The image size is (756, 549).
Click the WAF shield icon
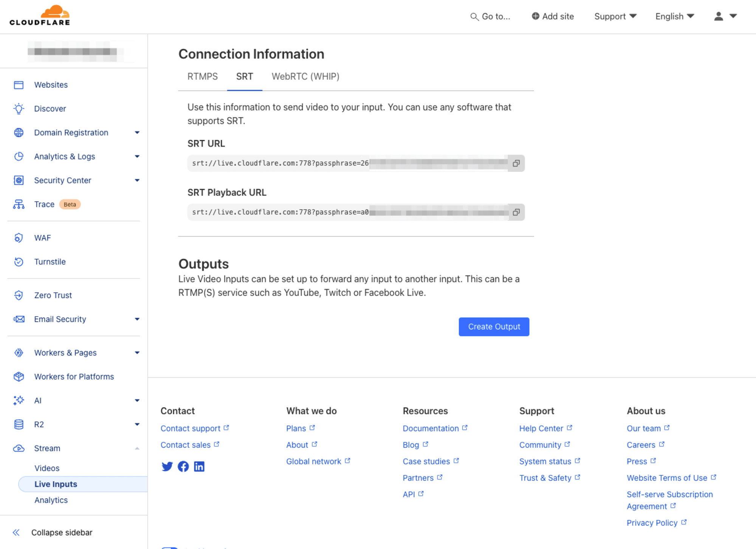point(19,238)
